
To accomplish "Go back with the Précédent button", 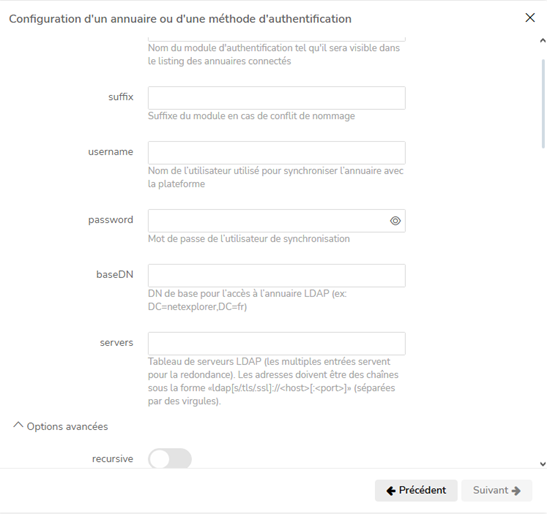I will point(416,490).
